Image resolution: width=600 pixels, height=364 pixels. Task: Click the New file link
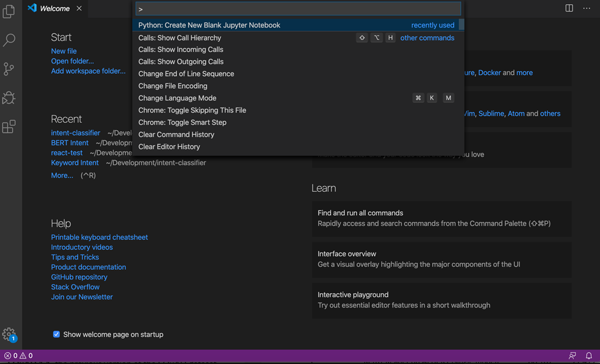pos(64,51)
